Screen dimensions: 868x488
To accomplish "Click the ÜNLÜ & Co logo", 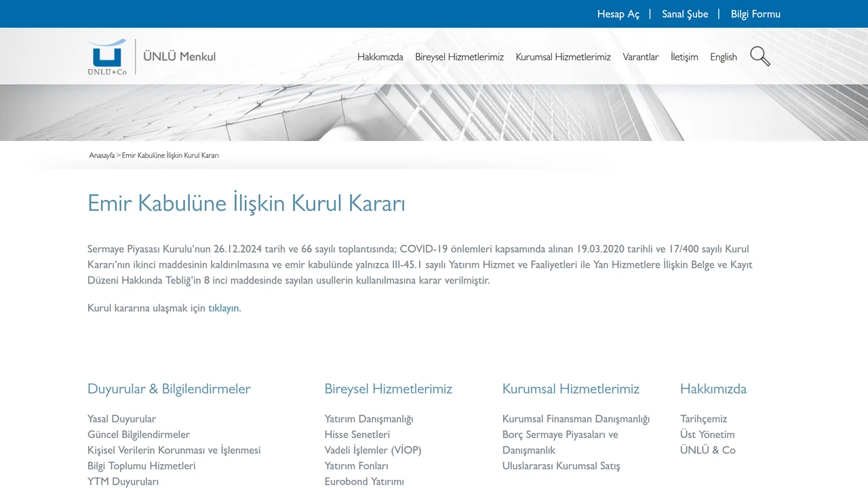I will coord(107,57).
